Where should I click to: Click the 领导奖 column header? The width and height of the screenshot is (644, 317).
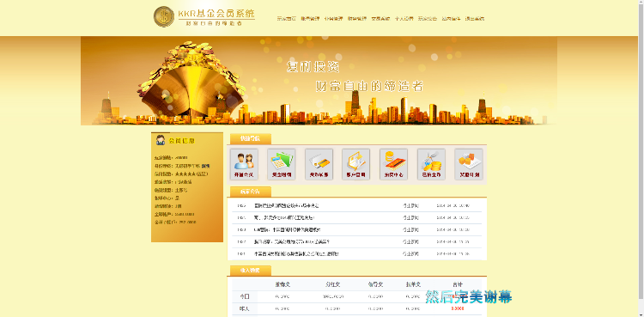(375, 284)
